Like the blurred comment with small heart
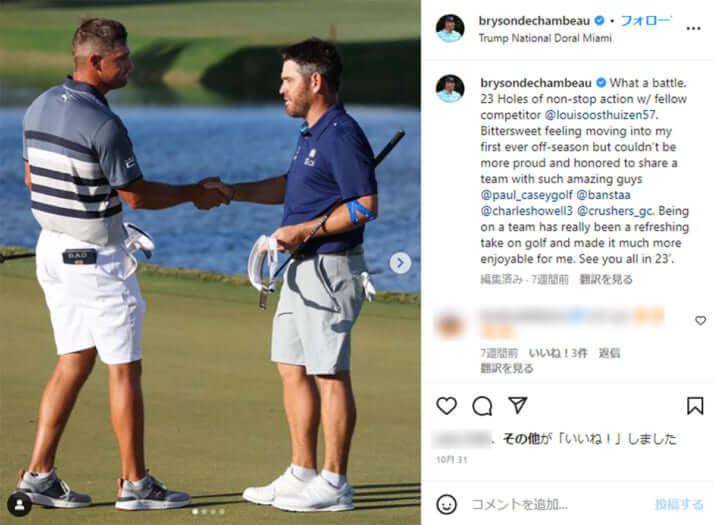Screen dimensions: 714x525 coord(700,321)
